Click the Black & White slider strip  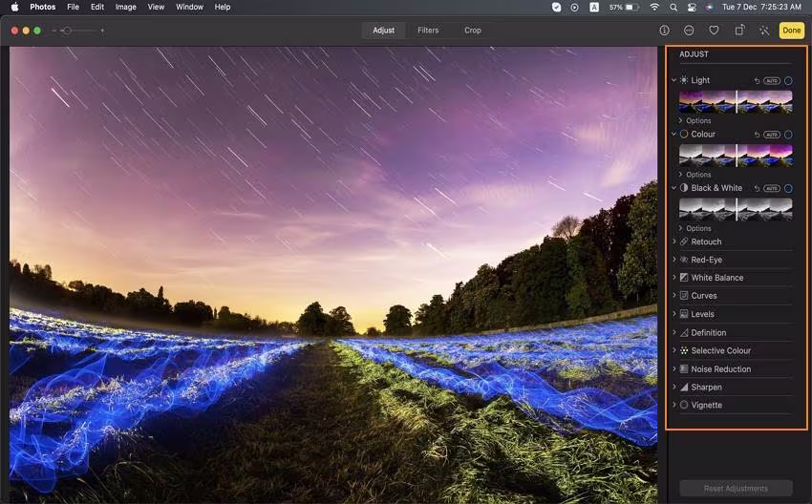(x=736, y=209)
